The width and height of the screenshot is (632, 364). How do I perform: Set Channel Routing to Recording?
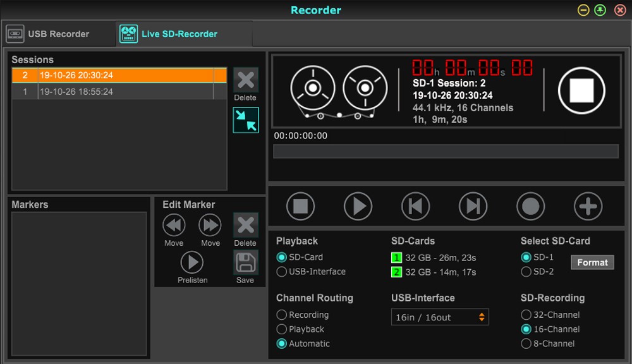282,315
